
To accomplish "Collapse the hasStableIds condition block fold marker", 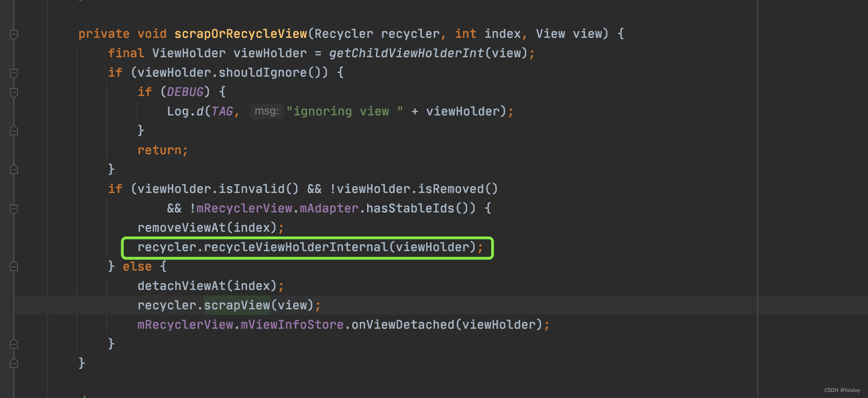I will point(14,209).
